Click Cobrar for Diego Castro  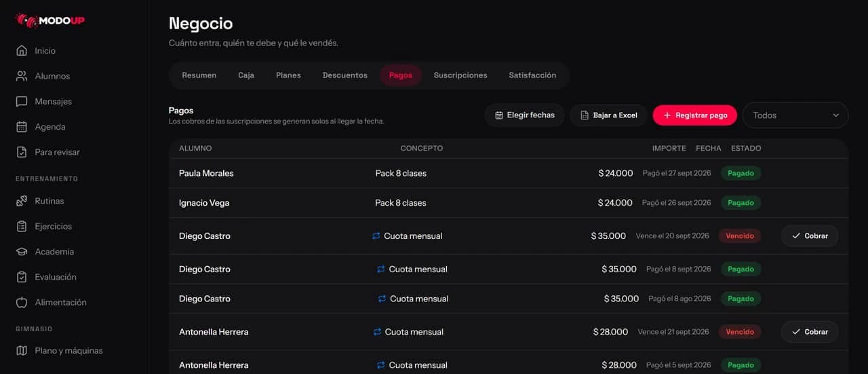[810, 236]
